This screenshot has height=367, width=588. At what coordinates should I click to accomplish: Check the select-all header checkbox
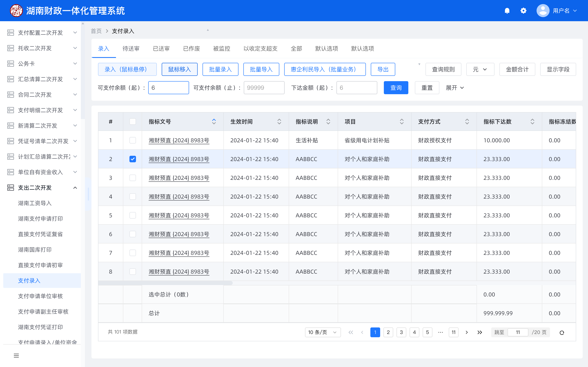tap(133, 122)
